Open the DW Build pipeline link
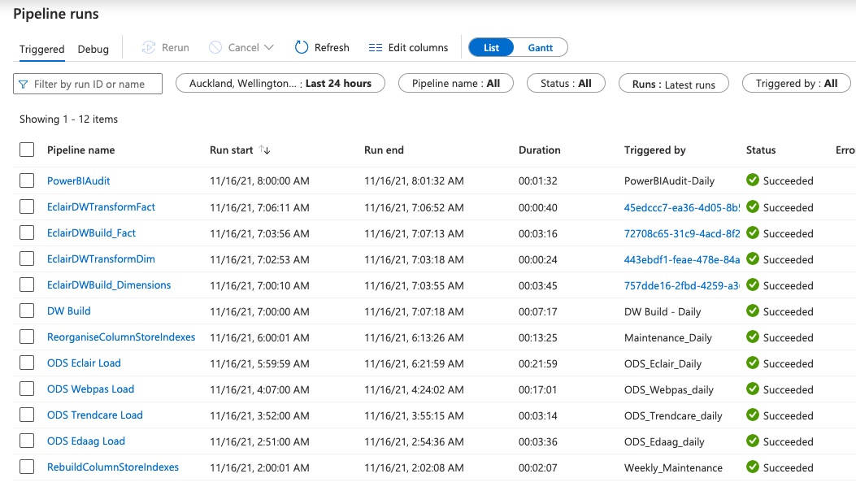The image size is (856, 504). 69,311
